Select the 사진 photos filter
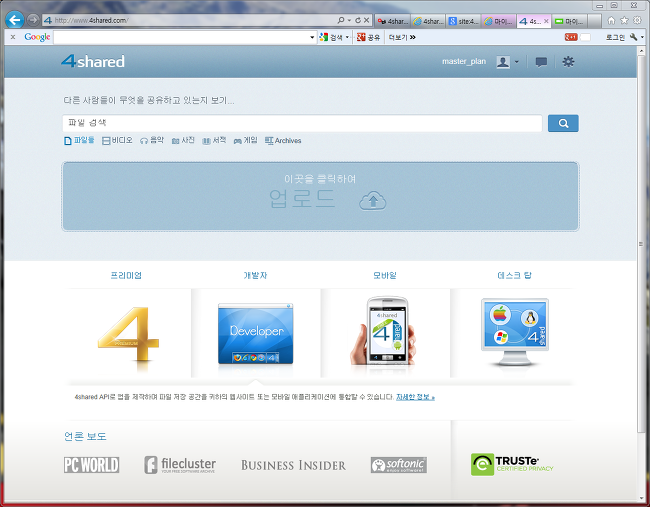 coord(183,141)
